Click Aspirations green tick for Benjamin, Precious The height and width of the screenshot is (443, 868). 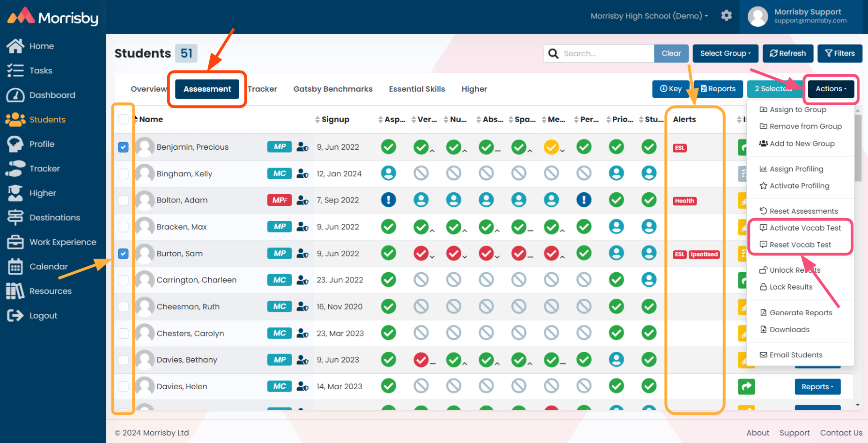click(x=388, y=147)
